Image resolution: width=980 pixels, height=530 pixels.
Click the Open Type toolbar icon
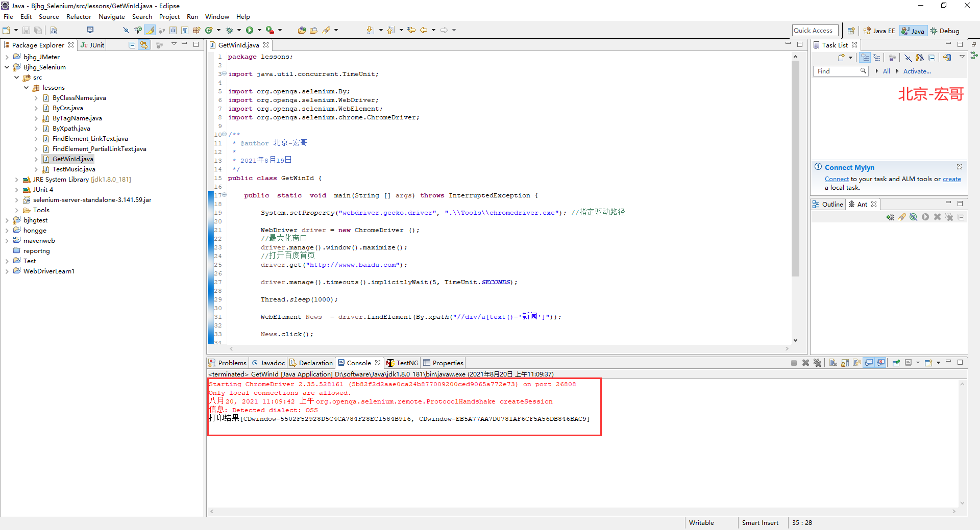[302, 31]
